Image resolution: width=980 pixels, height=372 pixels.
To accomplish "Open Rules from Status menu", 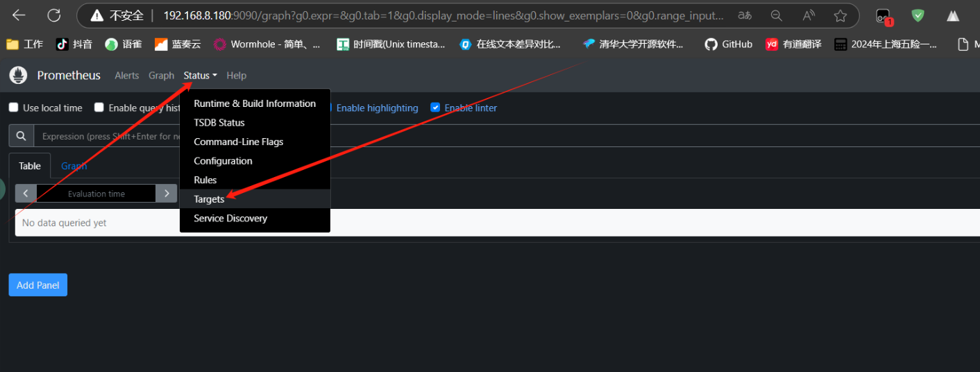I will click(x=255, y=180).
